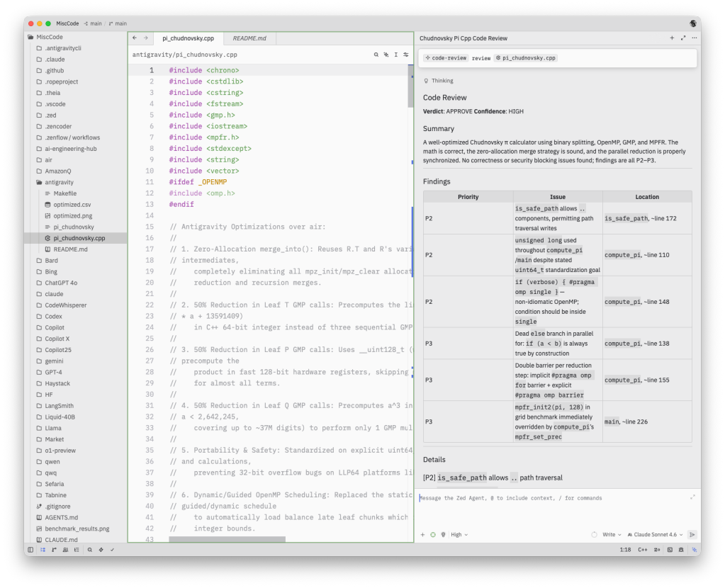Open Claude Sonnet 4.6 model selector
The width and height of the screenshot is (725, 588).
pos(655,534)
